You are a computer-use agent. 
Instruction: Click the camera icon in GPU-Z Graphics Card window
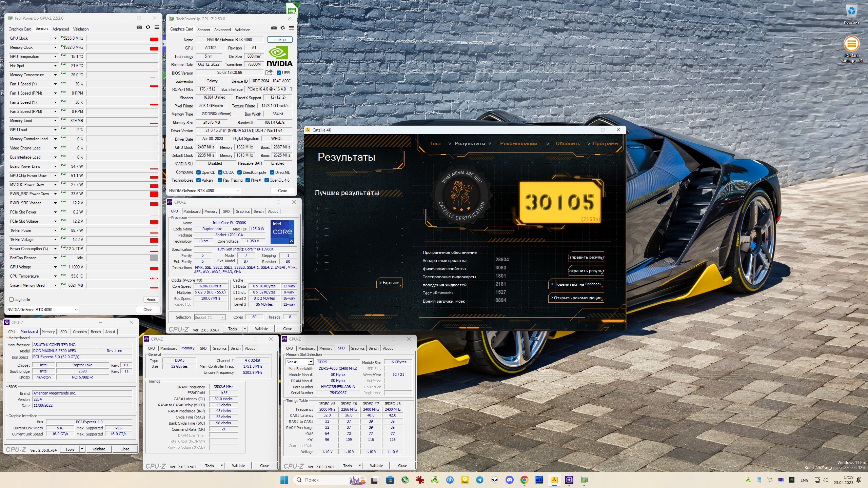pos(274,28)
